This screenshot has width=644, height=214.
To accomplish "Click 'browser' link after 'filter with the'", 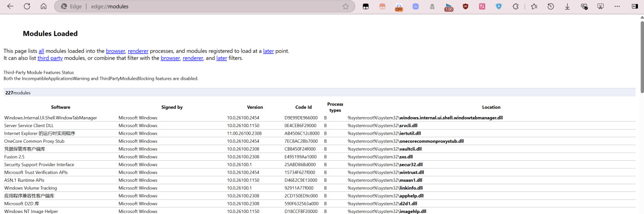I will pos(171,58).
